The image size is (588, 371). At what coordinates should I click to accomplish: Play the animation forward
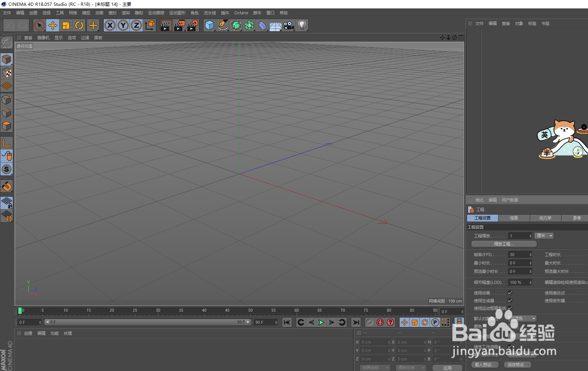click(321, 322)
